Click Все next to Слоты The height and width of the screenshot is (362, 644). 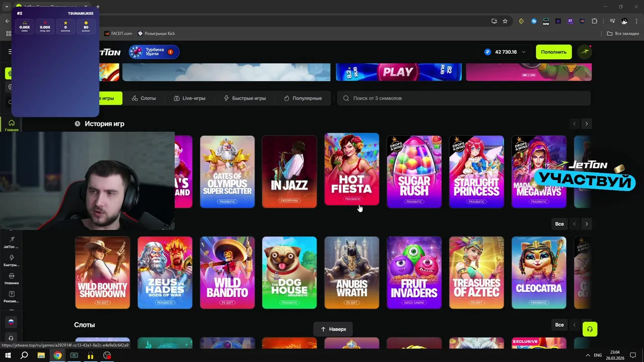coord(559,325)
